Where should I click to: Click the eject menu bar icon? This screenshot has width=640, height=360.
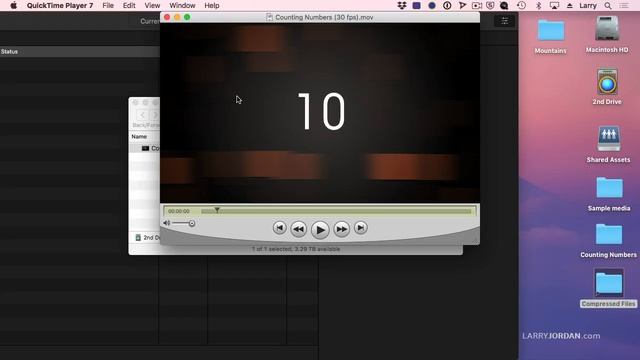click(569, 6)
